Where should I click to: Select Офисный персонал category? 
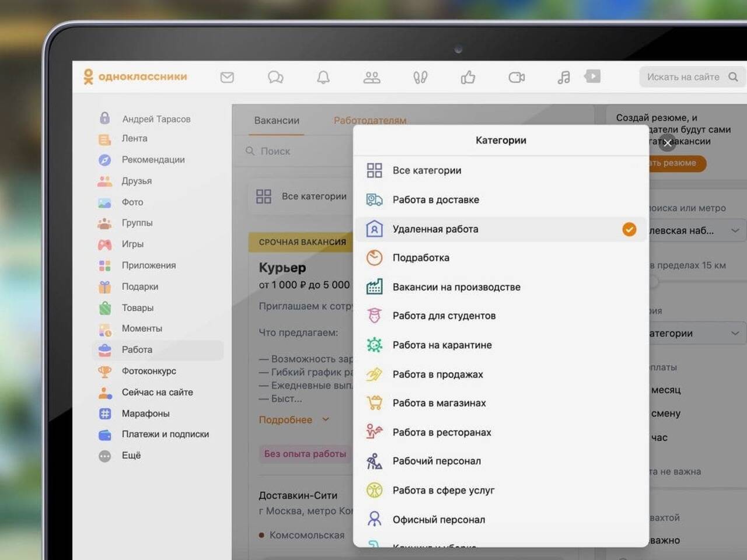pos(501,519)
